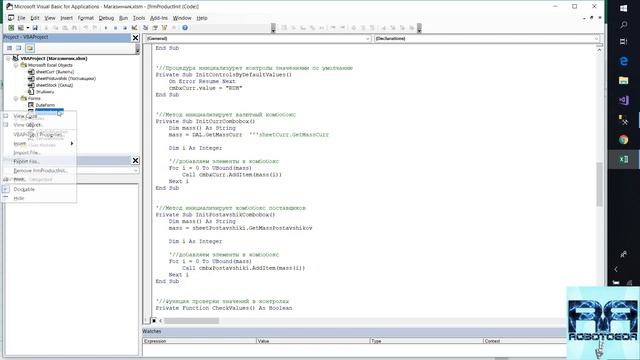Open Object Browser toolbar icon
Viewport: 640px width, 360px height.
click(164, 28)
